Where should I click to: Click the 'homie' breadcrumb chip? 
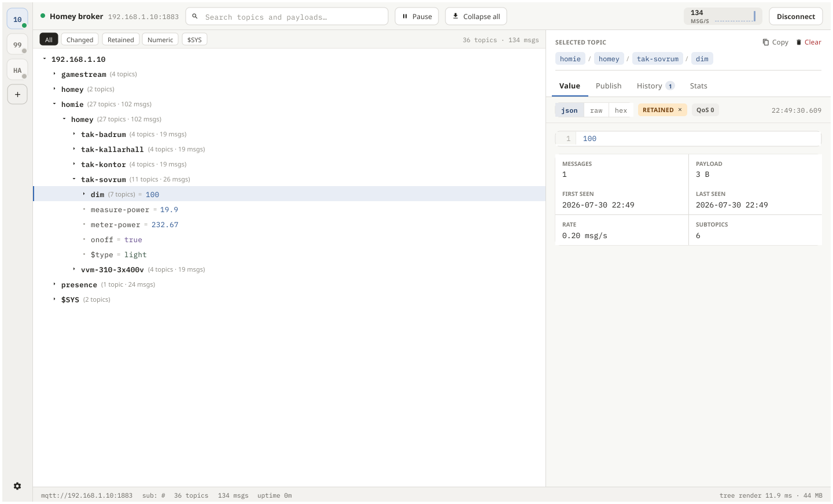570,58
